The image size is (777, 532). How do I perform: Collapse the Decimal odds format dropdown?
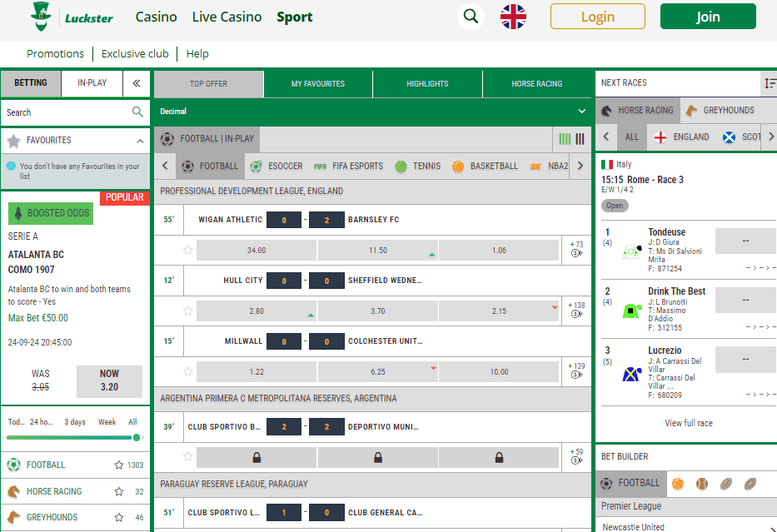point(581,110)
